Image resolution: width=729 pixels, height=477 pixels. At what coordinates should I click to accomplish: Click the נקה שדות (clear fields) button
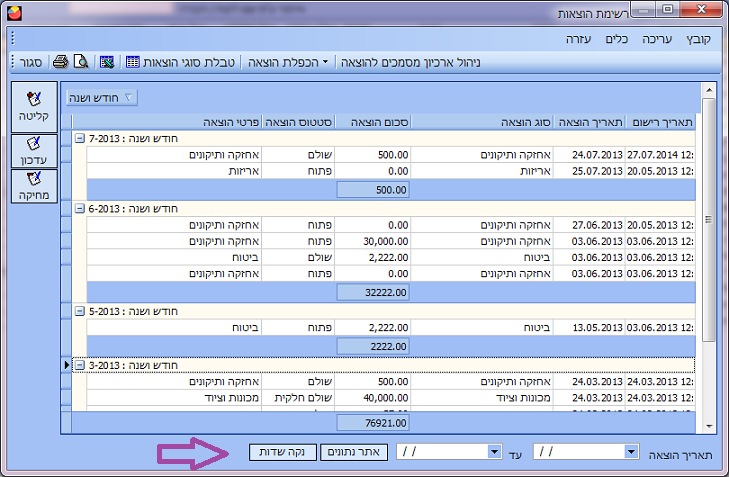pos(282,452)
